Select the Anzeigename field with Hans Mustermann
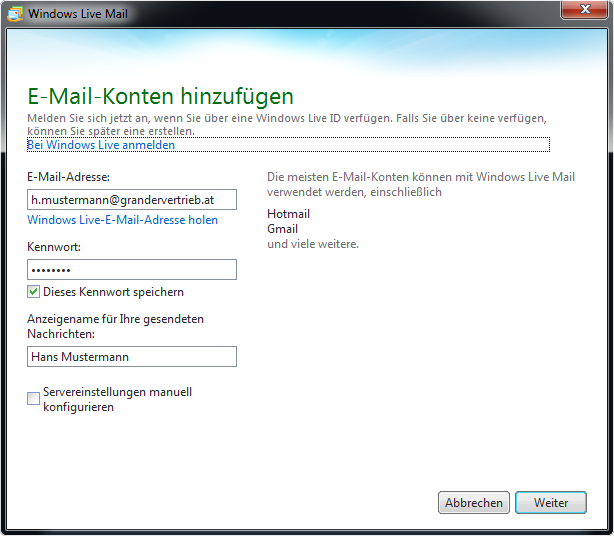614x536 pixels. (132, 357)
